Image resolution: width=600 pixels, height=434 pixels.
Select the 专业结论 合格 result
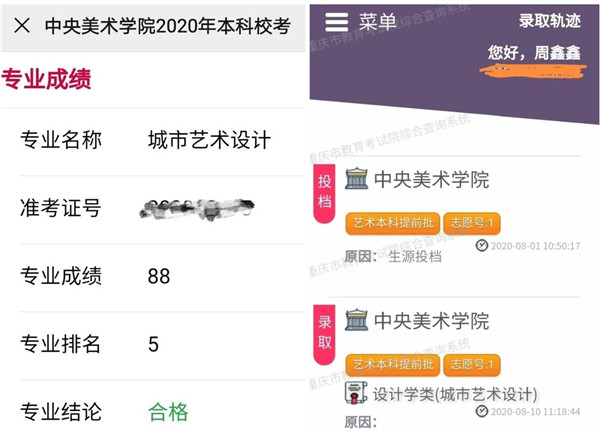click(167, 411)
